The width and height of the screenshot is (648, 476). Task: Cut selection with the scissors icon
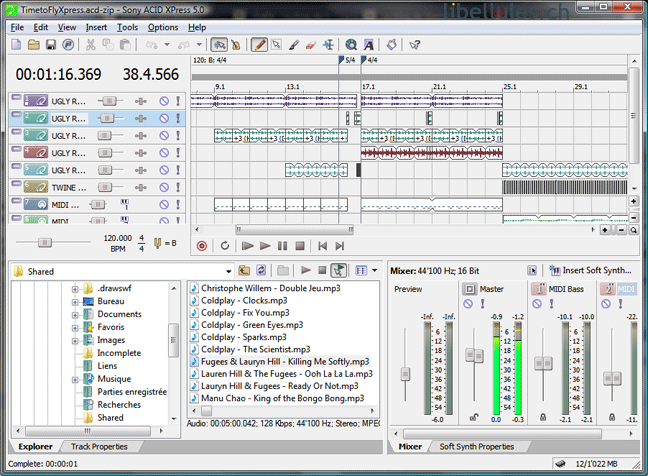coord(91,45)
